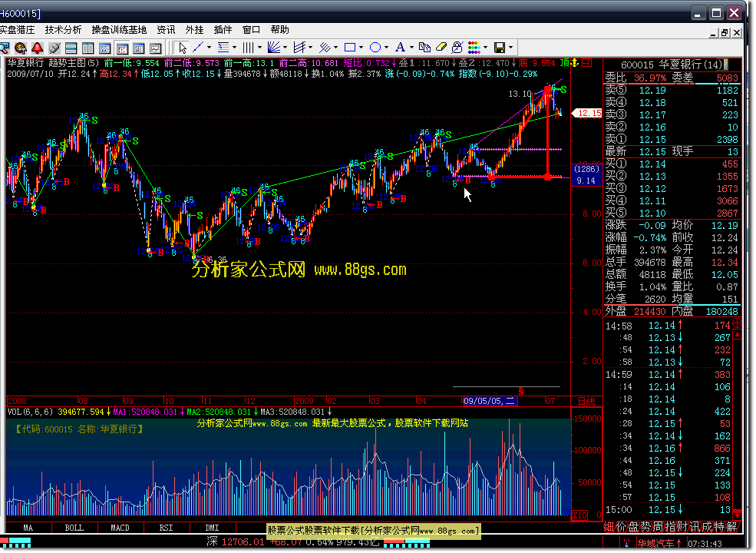The height and width of the screenshot is (553, 756).
Task: Switch to the DMI indicator tab
Action: [x=212, y=528]
